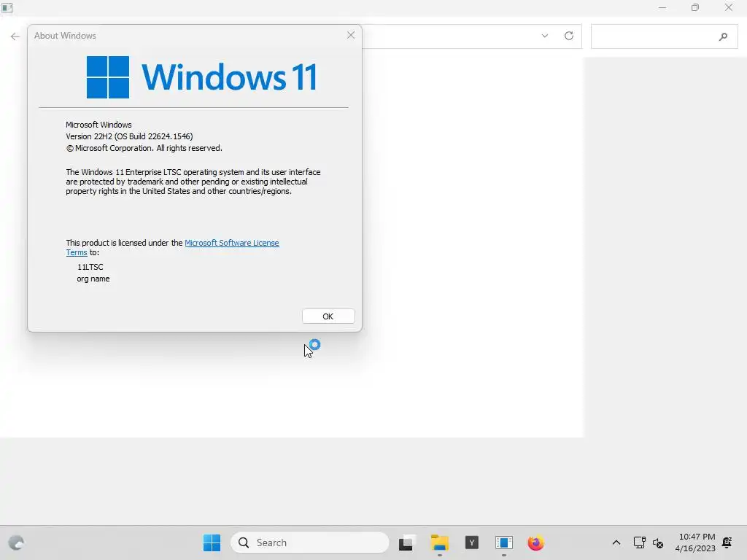The width and height of the screenshot is (747, 560).
Task: Close the About Windows dialog
Action: [351, 35]
